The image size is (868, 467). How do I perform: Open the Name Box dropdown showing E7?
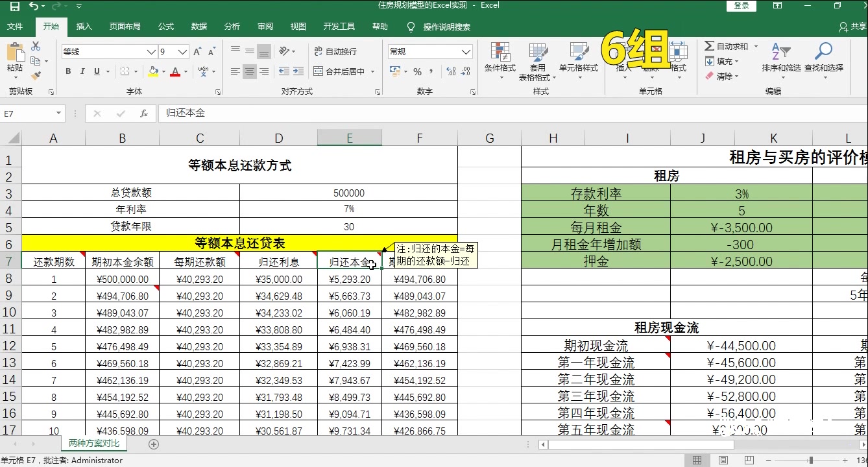point(59,113)
